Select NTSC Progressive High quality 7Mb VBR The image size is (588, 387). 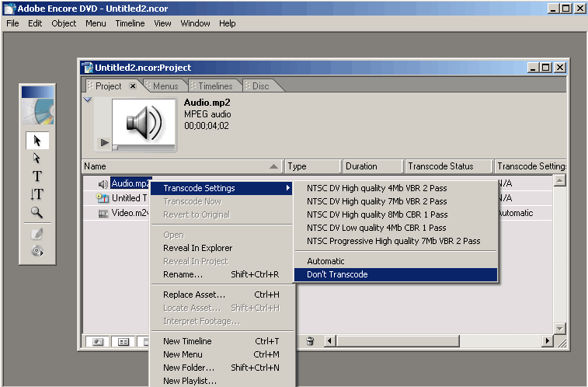[x=395, y=240]
